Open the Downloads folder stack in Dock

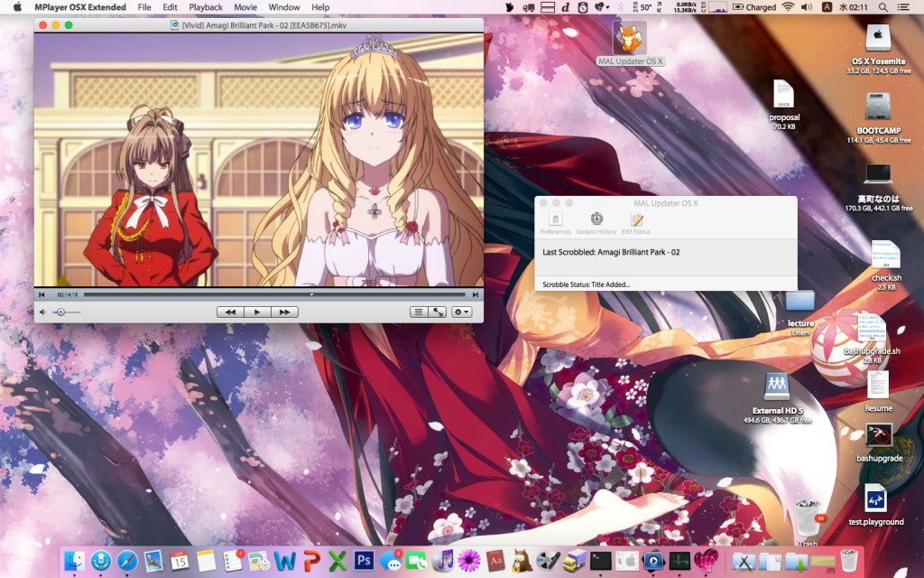click(x=796, y=562)
